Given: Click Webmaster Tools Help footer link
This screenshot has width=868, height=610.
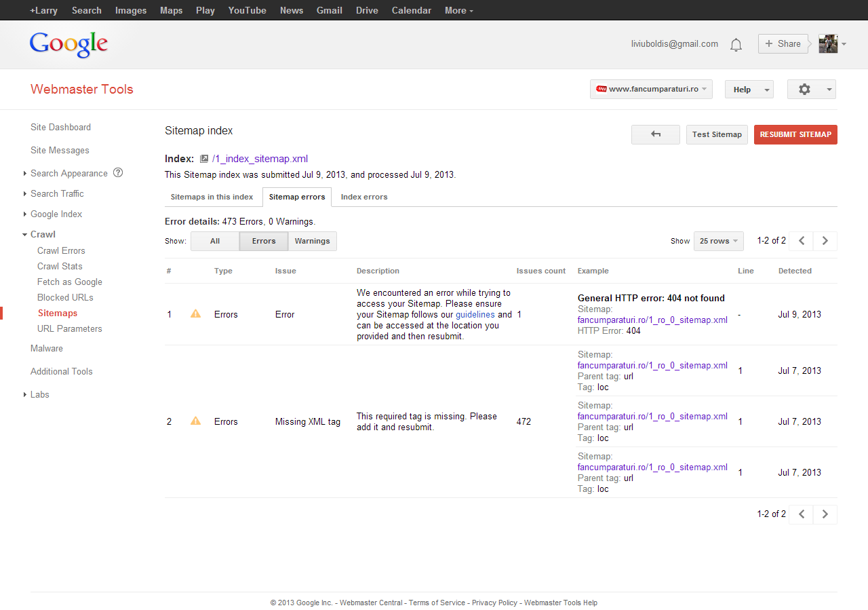Looking at the screenshot, I should [561, 603].
